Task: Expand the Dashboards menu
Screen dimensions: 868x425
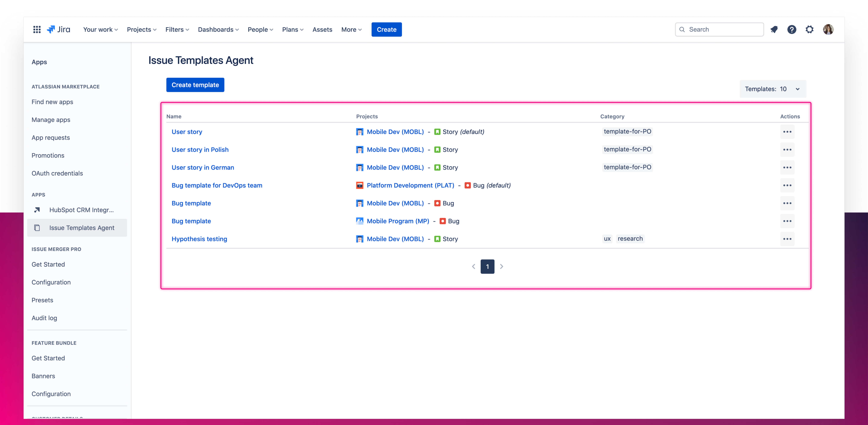Action: (x=218, y=29)
